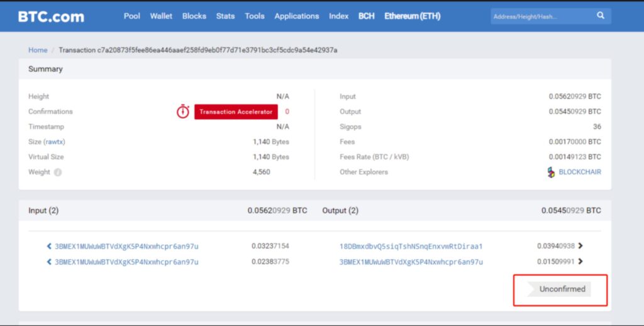Open the rawtx link
The height and width of the screenshot is (326, 644).
[x=55, y=142]
